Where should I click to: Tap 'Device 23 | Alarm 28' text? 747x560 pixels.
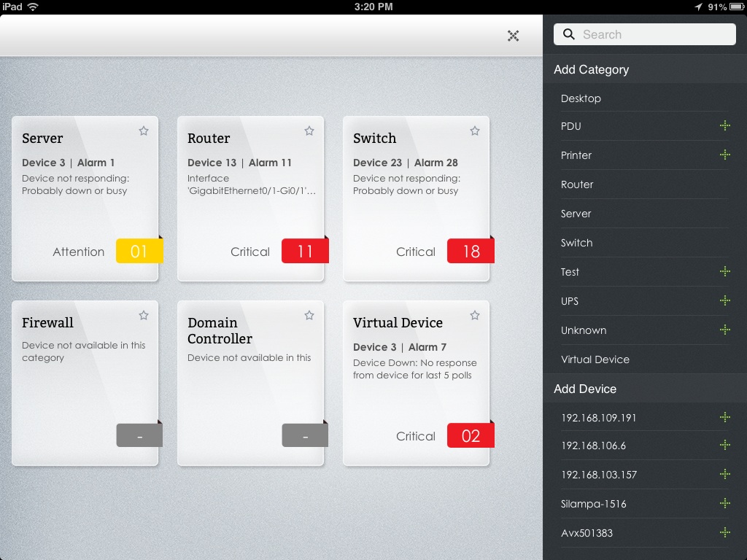click(x=406, y=163)
